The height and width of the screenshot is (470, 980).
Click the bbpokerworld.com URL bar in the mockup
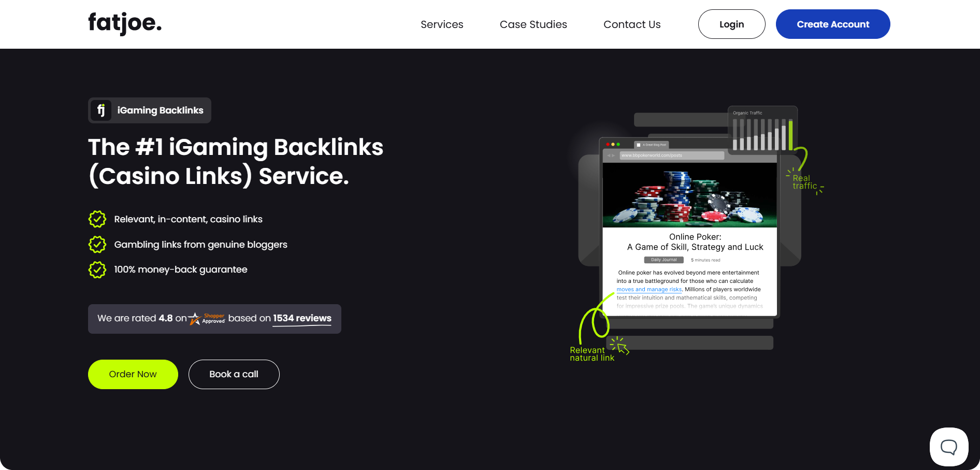(672, 155)
